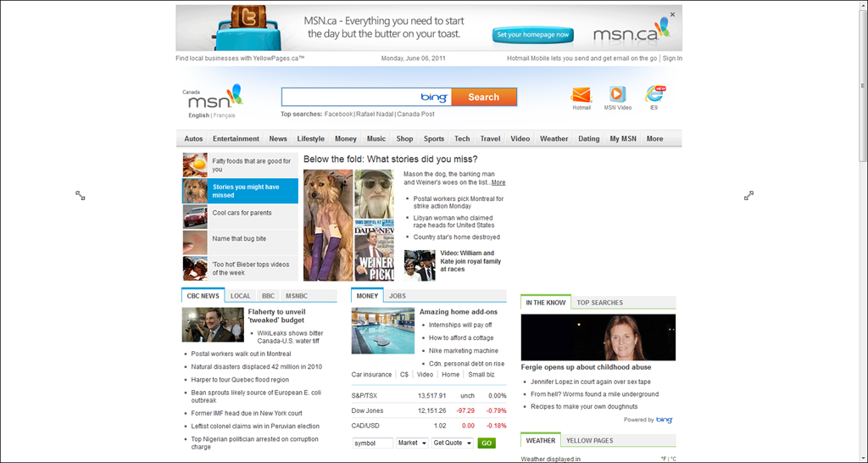Click the expand arrows icon on right margin

click(x=749, y=196)
